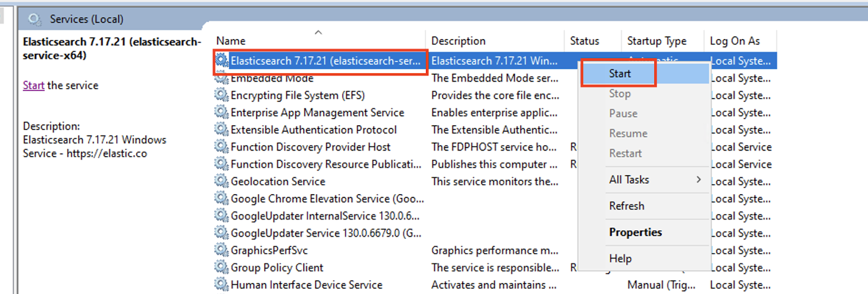Viewport: 868px width, 294px height.
Task: Select the Embedded Mode service name
Action: [272, 79]
